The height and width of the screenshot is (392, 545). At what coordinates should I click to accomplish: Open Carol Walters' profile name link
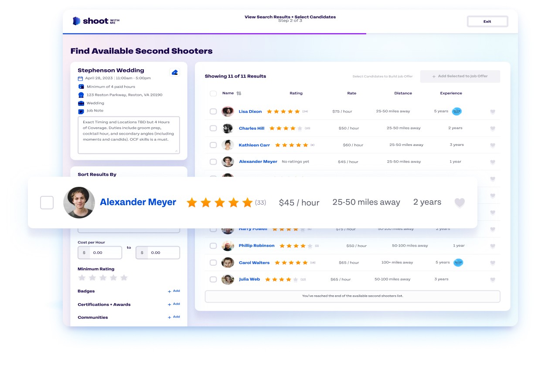[254, 263]
